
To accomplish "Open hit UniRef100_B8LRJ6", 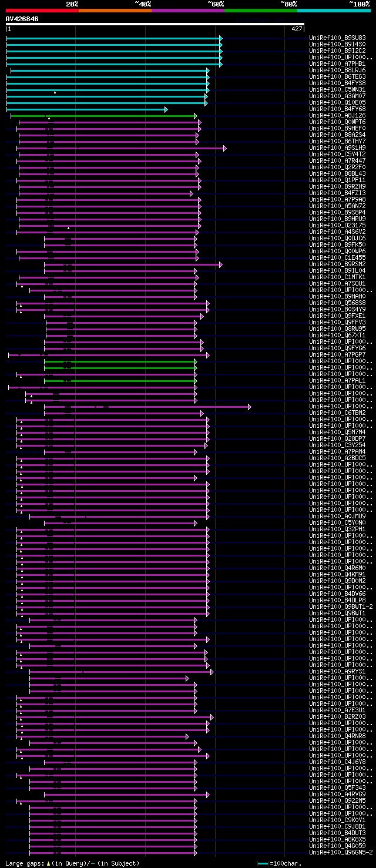I will point(337,71).
